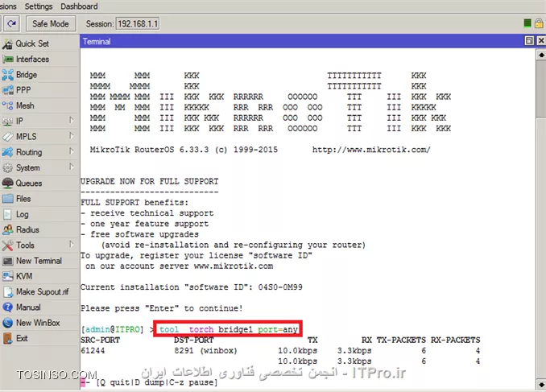Click the Make Supout.rif icon
This screenshot has width=546, height=392.
(8, 291)
